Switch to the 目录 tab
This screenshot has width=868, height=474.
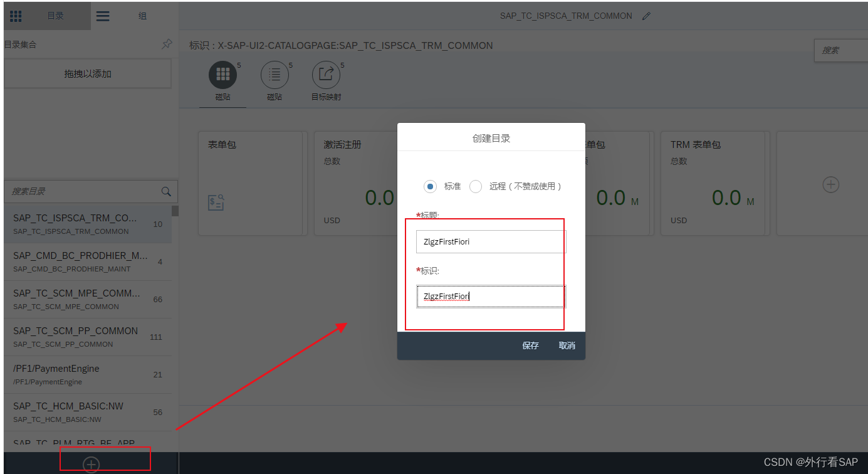47,16
